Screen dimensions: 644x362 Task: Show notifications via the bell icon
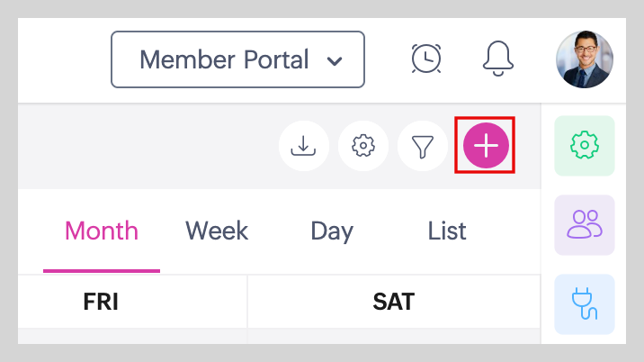497,59
